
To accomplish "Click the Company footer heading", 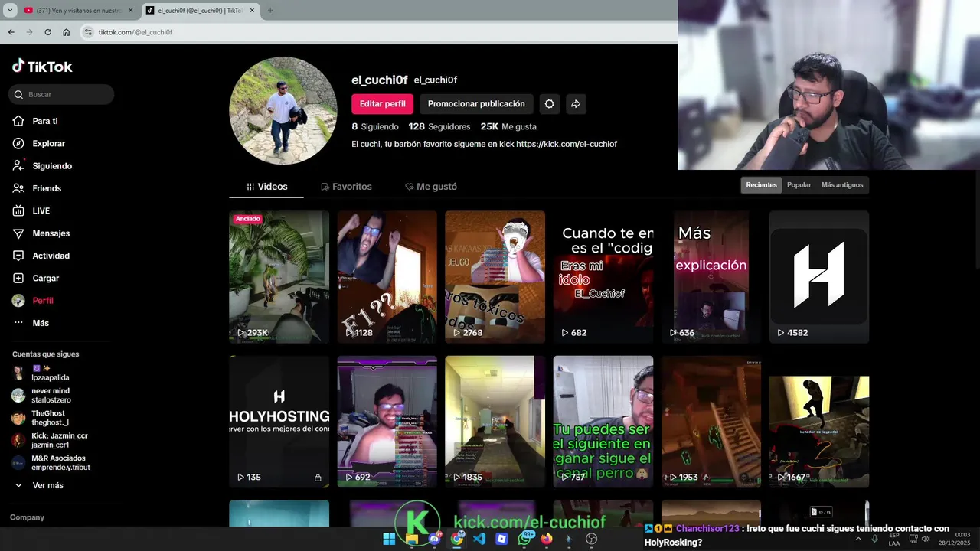I will 27,517.
